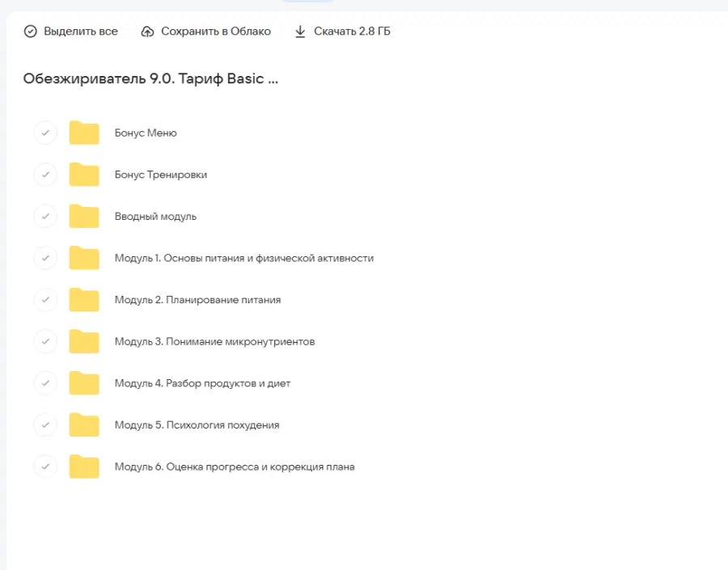Open Модуль 4. Разбор продуктов и диет
The width and height of the screenshot is (728, 570).
202,383
